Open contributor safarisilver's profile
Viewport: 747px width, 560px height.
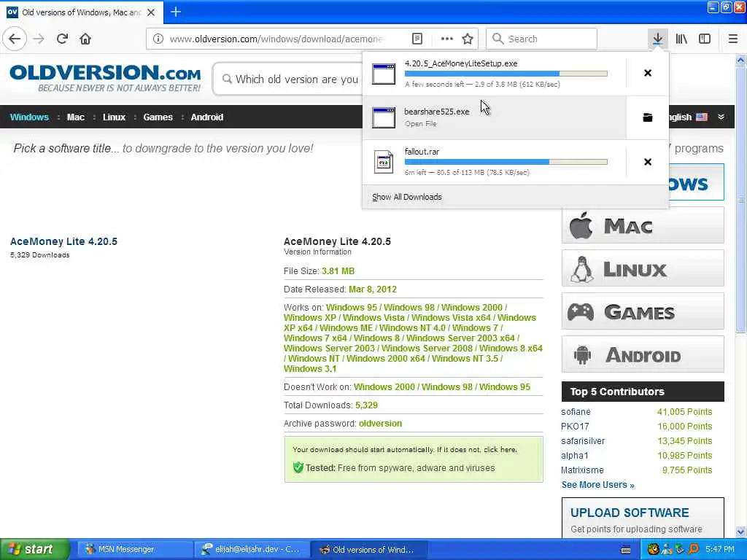tap(583, 441)
